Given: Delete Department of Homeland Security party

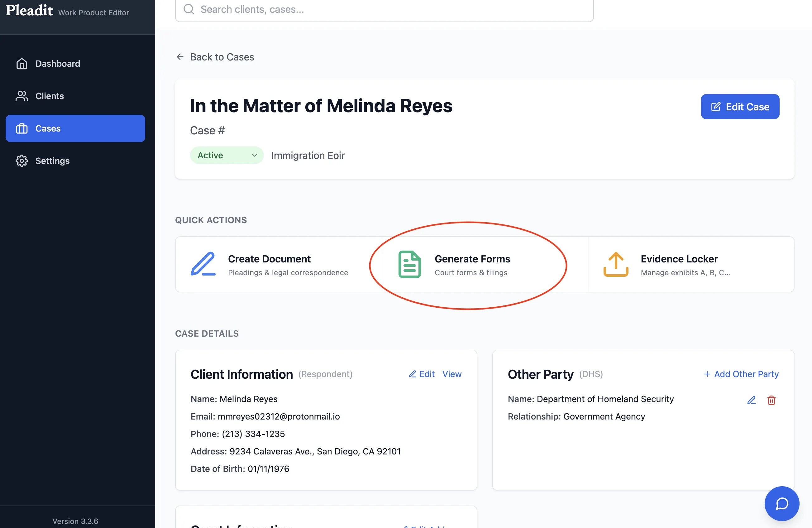Looking at the screenshot, I should coord(771,400).
